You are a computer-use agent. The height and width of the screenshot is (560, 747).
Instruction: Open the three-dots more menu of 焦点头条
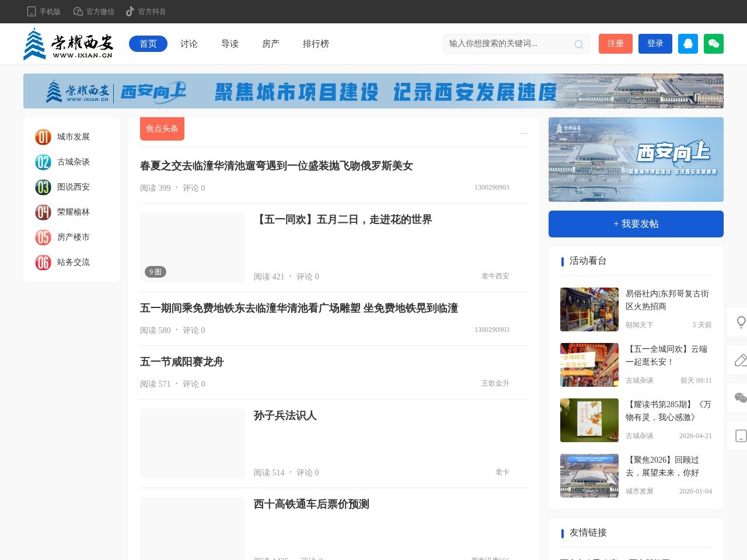click(x=524, y=132)
